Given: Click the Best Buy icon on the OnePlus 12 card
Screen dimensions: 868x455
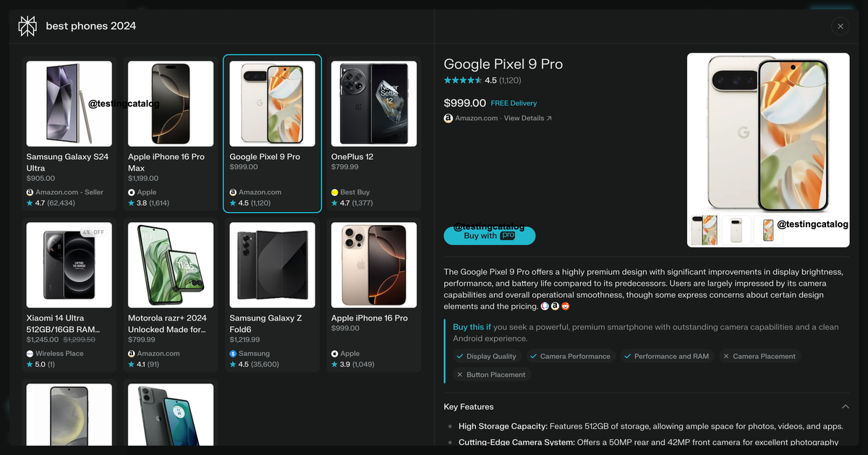Looking at the screenshot, I should [334, 192].
